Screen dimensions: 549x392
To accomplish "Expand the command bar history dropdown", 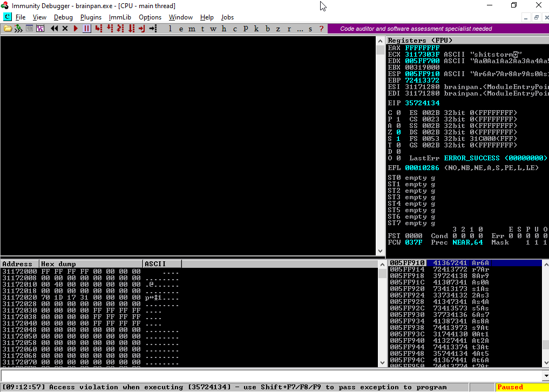I will [545, 376].
